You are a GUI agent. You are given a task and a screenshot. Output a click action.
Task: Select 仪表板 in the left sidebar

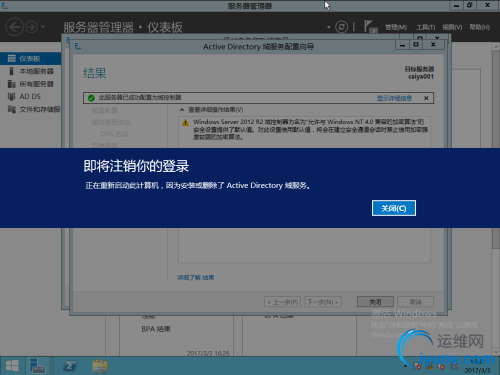[30, 59]
